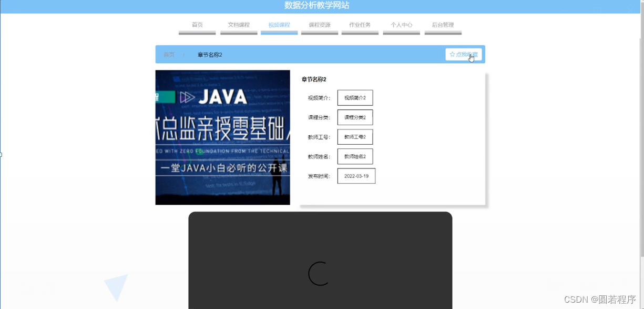Switch to the 视频课程 tab

pyautogui.click(x=279, y=24)
